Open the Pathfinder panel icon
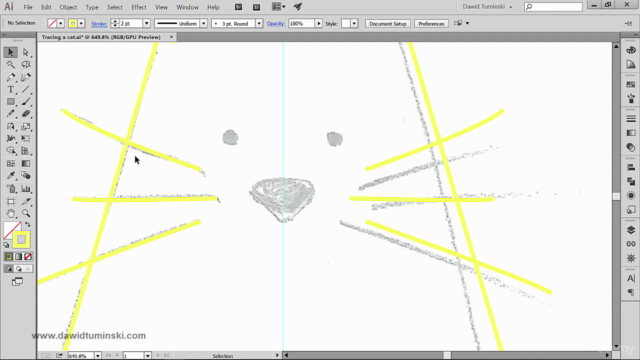The height and width of the screenshot is (360, 640). tap(631, 182)
